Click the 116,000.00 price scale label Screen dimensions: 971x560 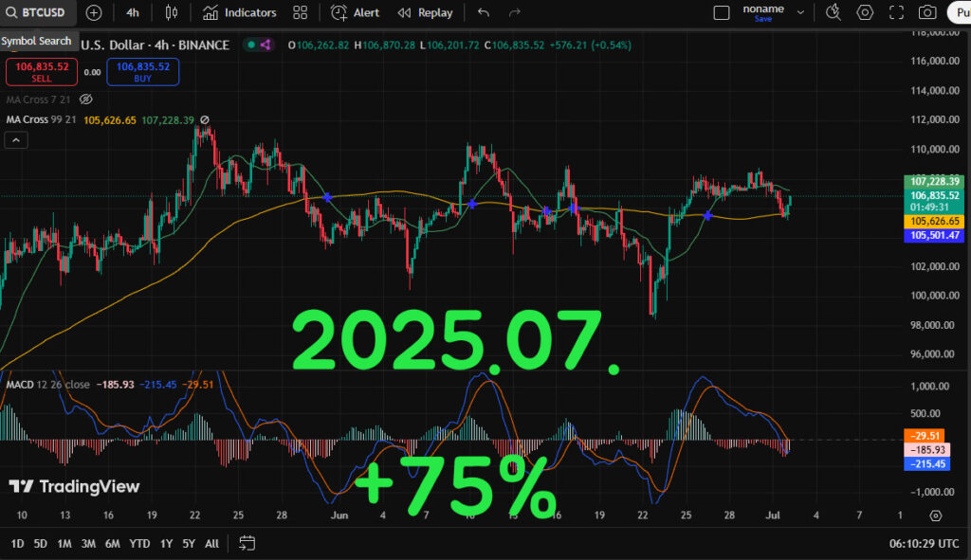(x=935, y=61)
